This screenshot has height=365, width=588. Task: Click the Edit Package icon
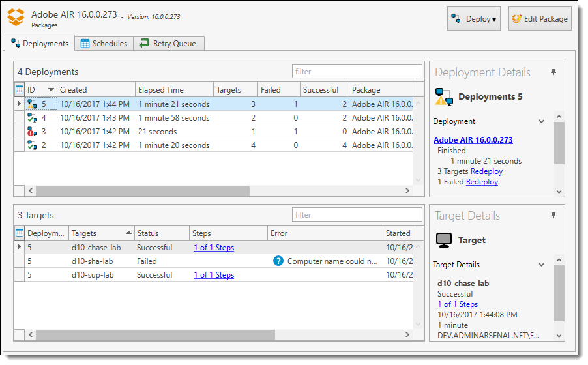(x=517, y=19)
